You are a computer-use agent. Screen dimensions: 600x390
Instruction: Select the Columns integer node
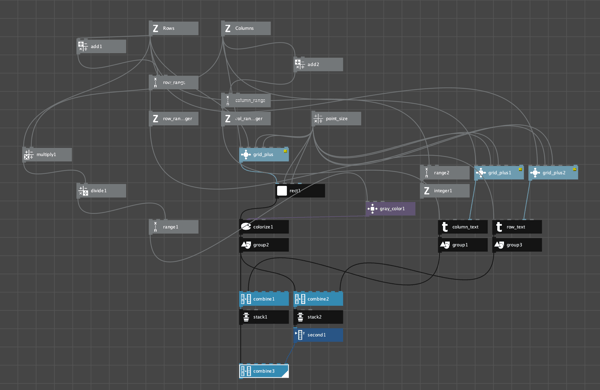point(246,28)
